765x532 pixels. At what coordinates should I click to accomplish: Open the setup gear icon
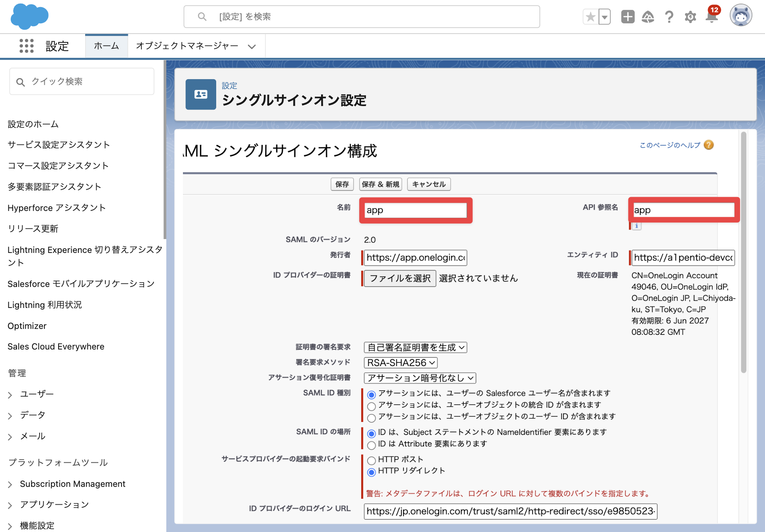coord(690,17)
